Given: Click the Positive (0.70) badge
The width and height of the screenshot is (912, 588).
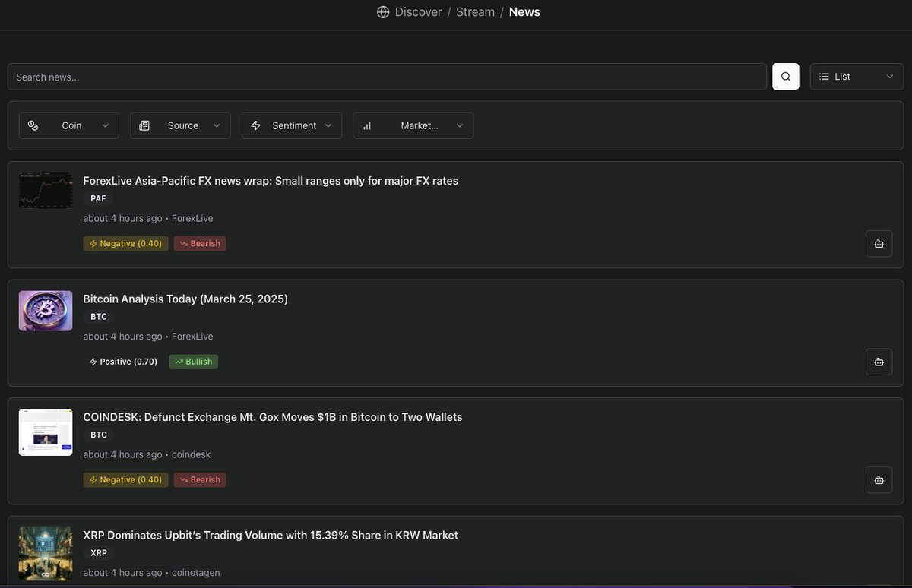Looking at the screenshot, I should [123, 362].
